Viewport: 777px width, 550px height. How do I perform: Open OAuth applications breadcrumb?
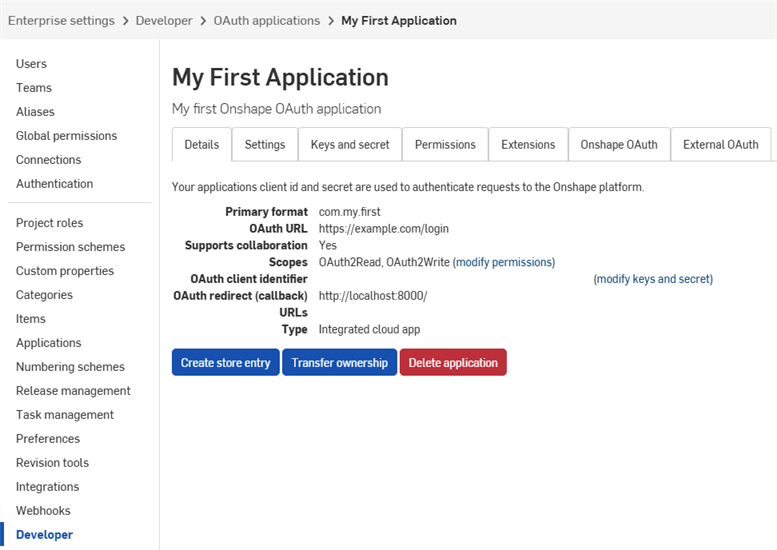[x=267, y=21]
